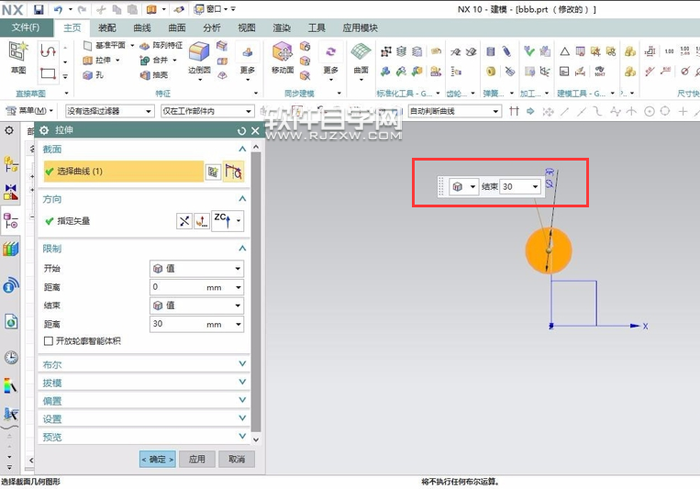Click the Save icon in title bar
700x489 pixels.
pyautogui.click(x=38, y=9)
